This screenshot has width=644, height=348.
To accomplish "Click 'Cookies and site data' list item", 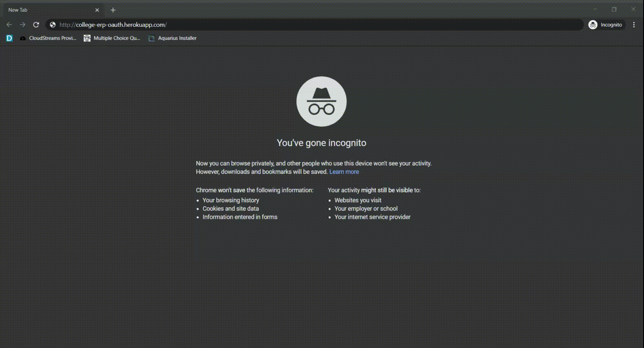I will click(231, 209).
